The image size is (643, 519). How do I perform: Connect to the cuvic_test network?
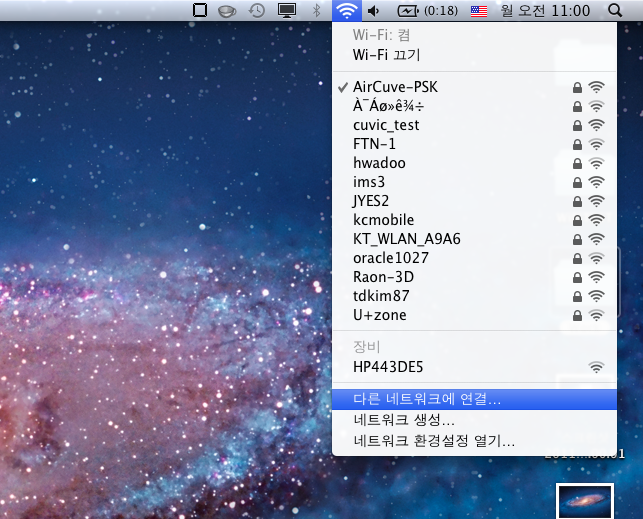tap(386, 125)
